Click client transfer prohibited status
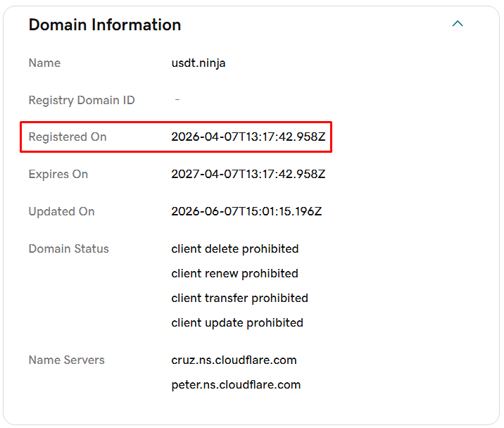The height and width of the screenshot is (428, 504). click(240, 298)
